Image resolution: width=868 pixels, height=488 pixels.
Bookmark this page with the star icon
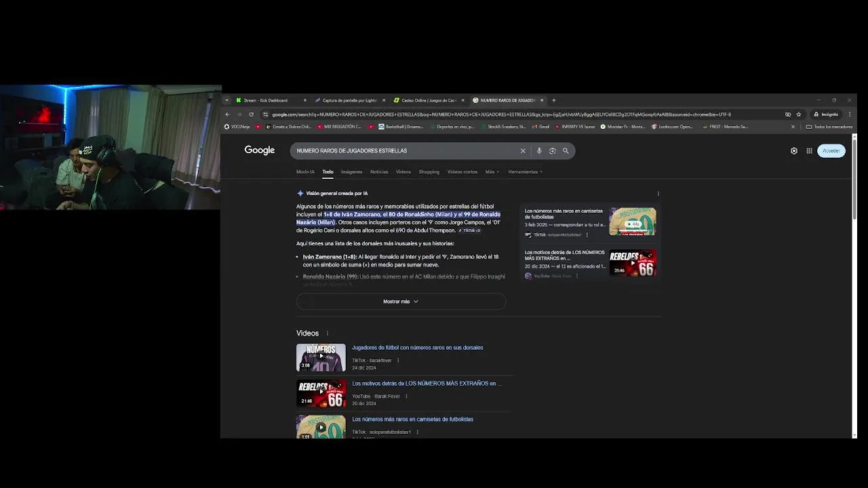point(799,115)
